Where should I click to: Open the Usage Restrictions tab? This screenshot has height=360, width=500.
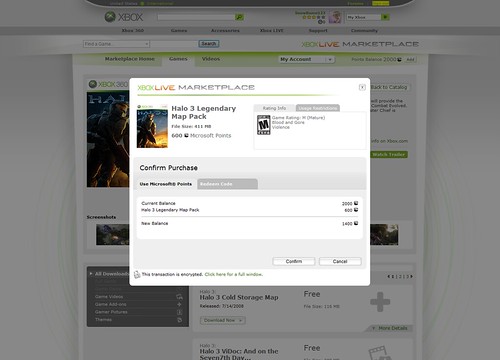point(318,108)
